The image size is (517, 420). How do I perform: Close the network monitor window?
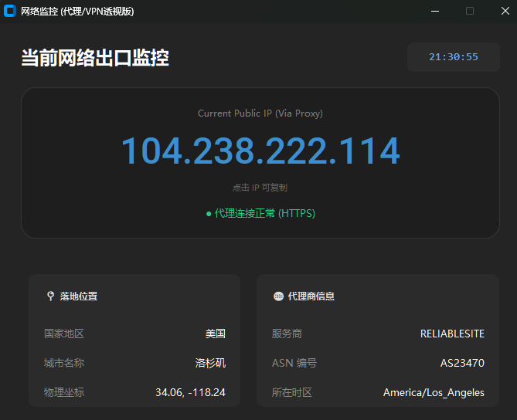tap(505, 12)
